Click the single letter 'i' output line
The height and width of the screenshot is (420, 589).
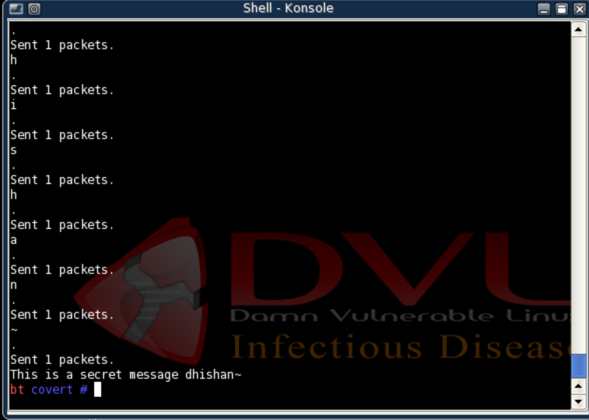(14, 104)
